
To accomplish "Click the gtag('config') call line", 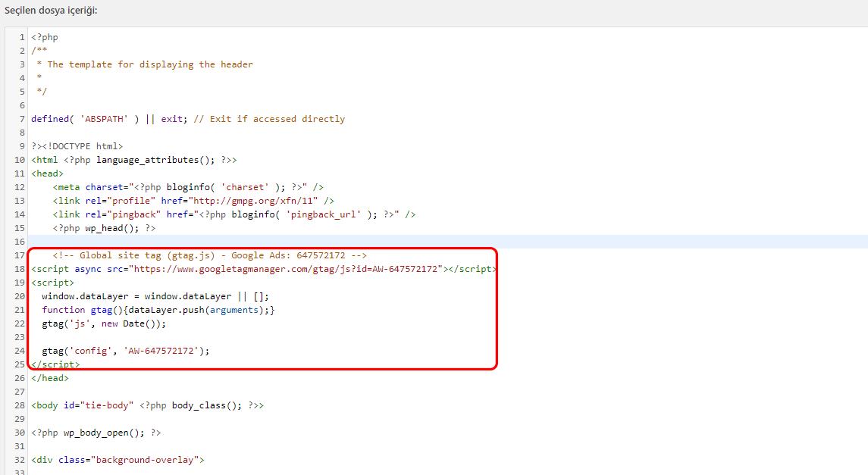I will pos(124,351).
